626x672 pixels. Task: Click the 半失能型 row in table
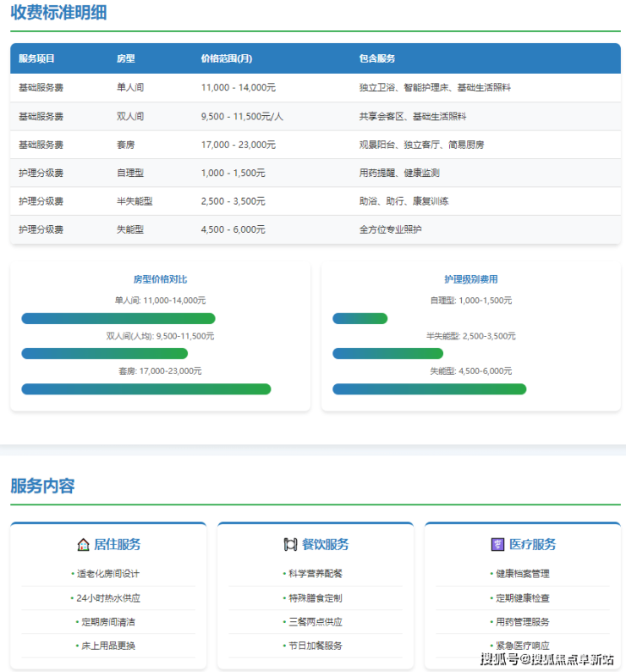[315, 201]
